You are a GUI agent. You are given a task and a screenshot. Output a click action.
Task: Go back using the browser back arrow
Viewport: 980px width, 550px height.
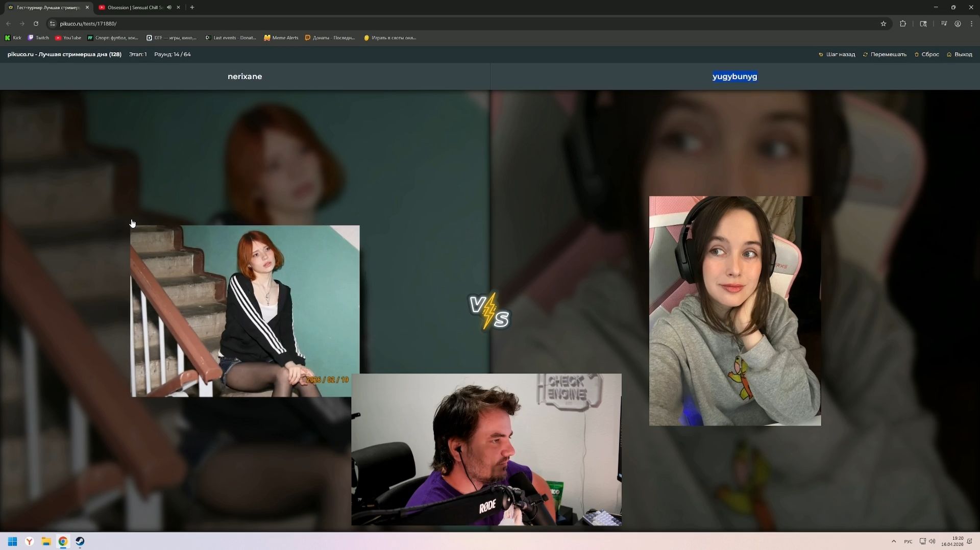click(x=8, y=23)
